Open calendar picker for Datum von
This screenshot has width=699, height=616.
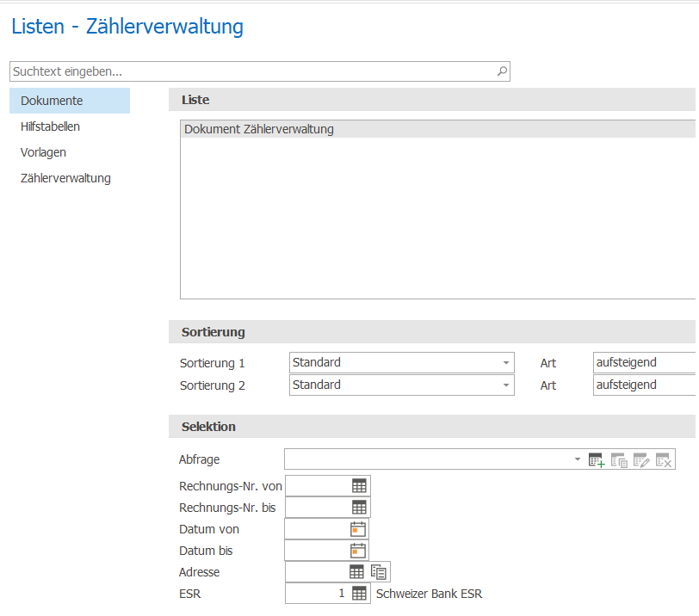click(358, 529)
